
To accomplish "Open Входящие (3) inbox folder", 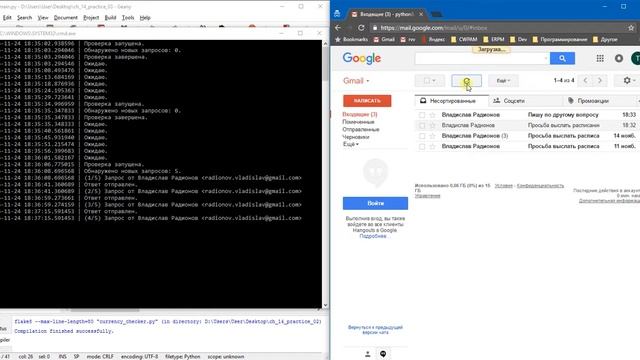I will 360,114.
